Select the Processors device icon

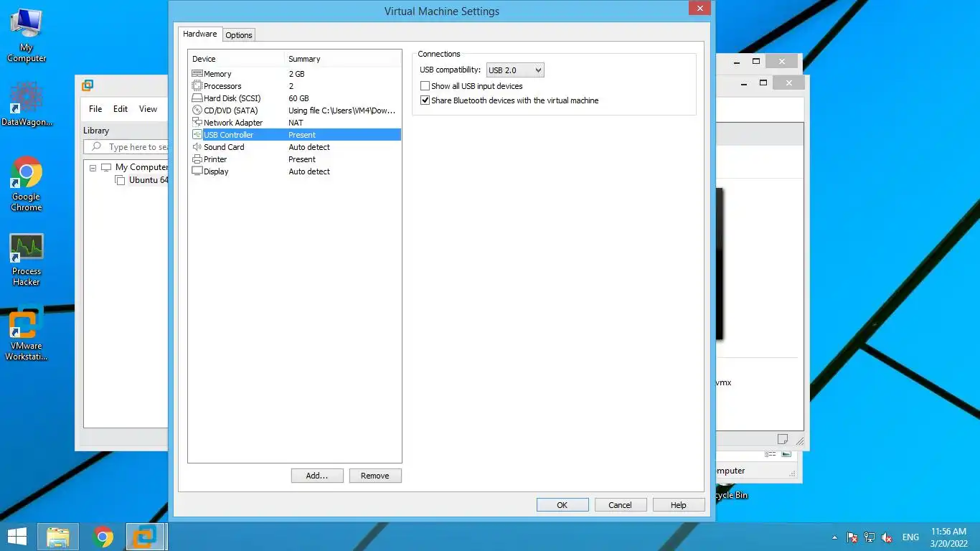(x=197, y=86)
